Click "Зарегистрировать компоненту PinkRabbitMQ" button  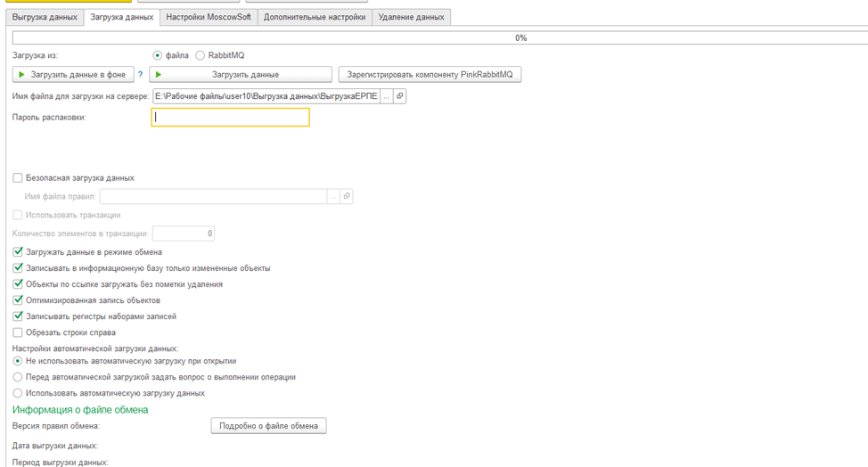(430, 75)
